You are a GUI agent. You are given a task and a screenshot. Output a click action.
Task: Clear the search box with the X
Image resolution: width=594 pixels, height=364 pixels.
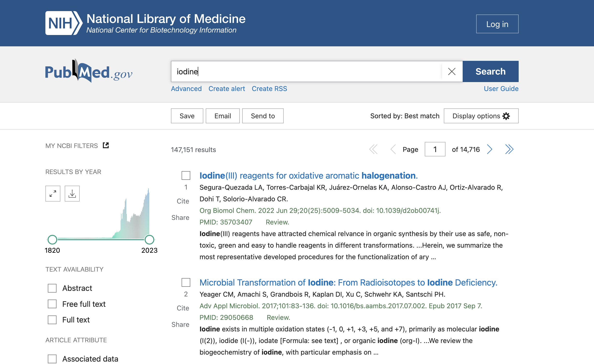[x=452, y=71]
